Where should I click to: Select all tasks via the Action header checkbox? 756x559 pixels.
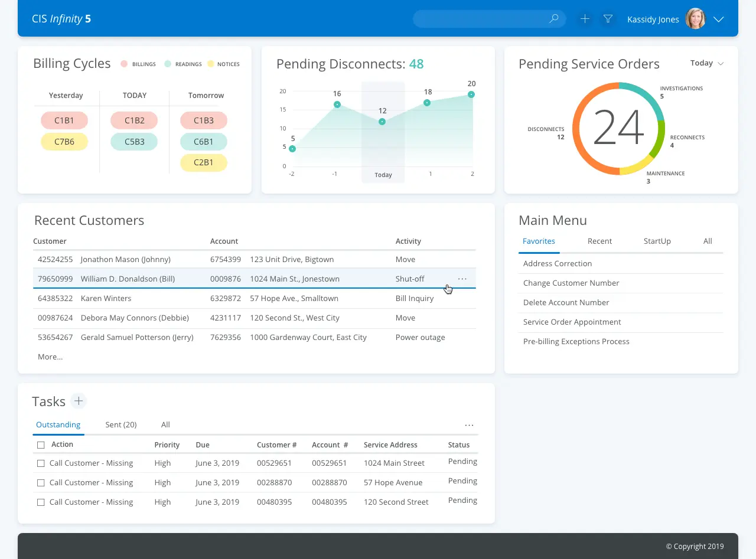click(41, 444)
